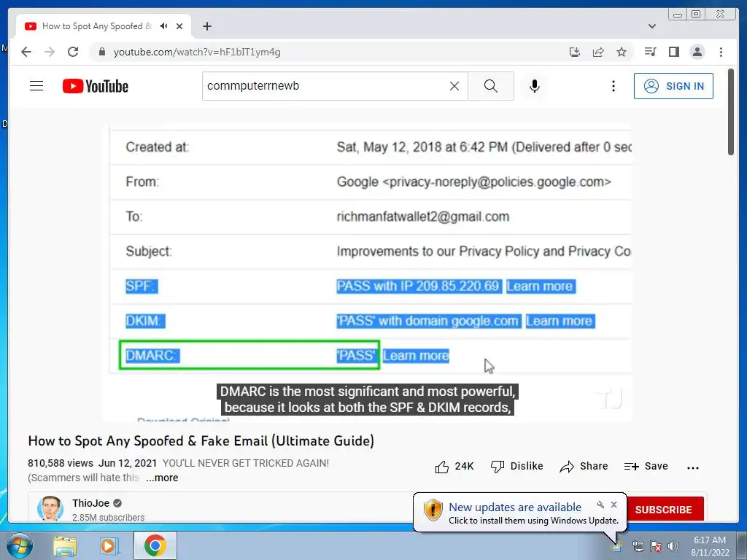Expand the tab search chevron
The image size is (747, 560).
[x=652, y=26]
